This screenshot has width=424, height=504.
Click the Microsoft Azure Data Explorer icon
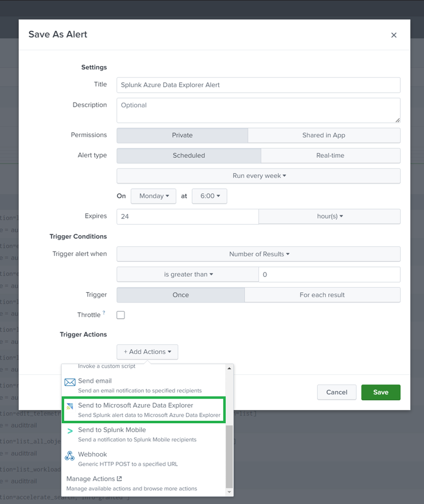(70, 406)
